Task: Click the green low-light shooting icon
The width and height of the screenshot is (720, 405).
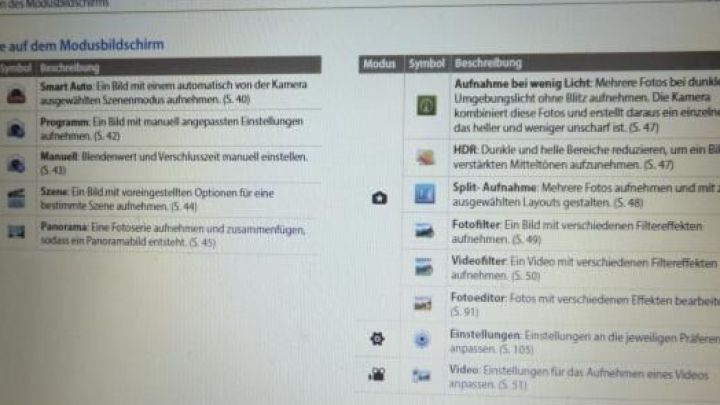Action: (426, 106)
